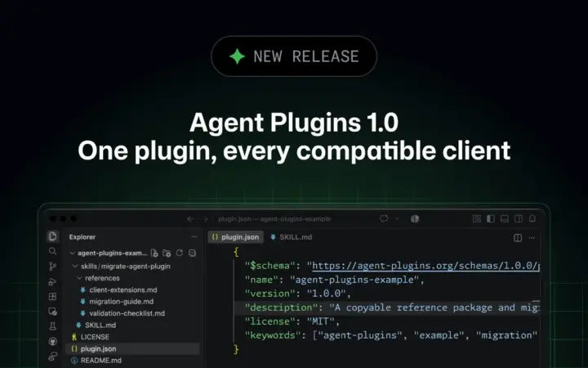Collapse all folders in Explorer
The image size is (588, 368).
[x=193, y=253]
